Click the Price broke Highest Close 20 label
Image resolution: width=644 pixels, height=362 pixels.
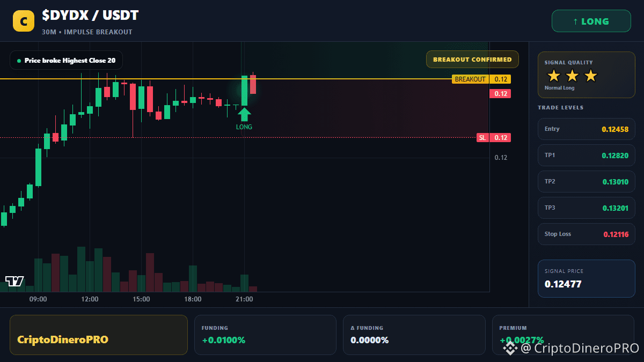coord(66,60)
